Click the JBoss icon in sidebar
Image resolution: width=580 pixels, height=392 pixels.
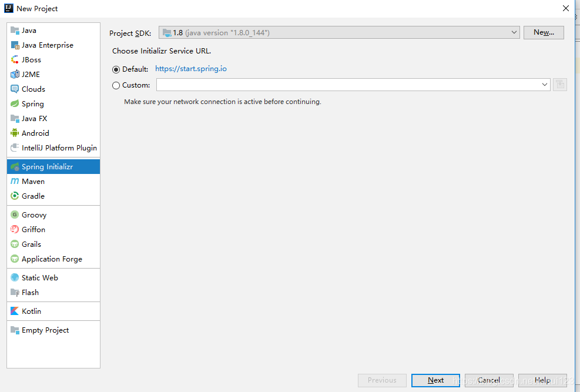click(15, 59)
